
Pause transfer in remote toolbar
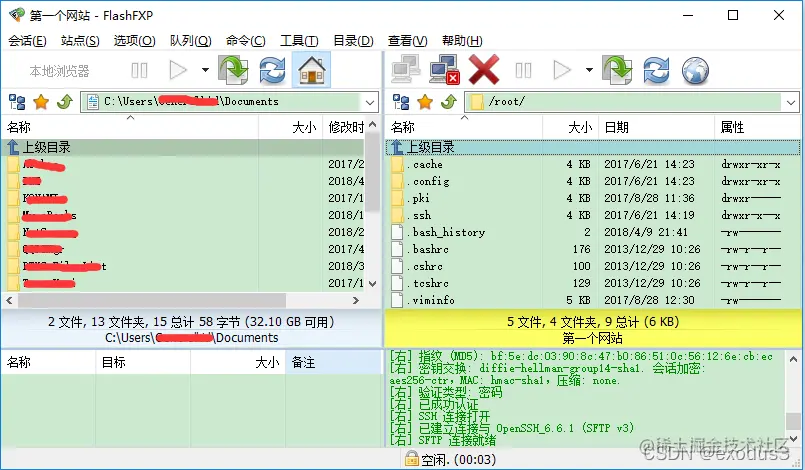pyautogui.click(x=523, y=70)
